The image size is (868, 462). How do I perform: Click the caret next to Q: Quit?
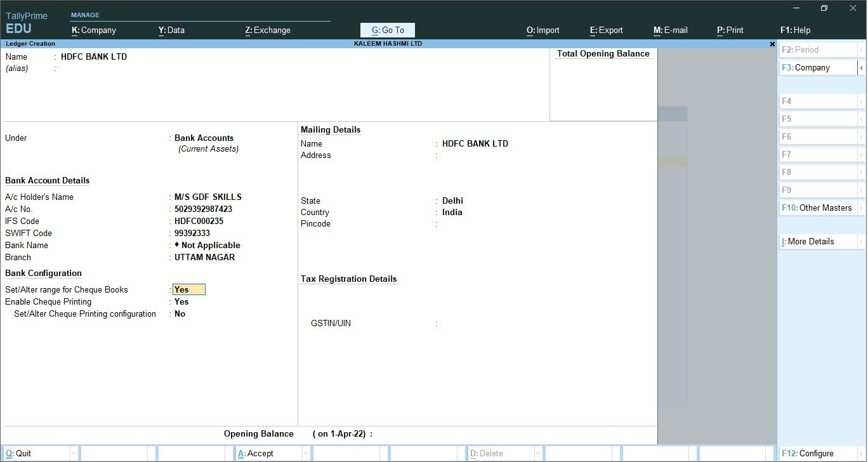(74, 454)
